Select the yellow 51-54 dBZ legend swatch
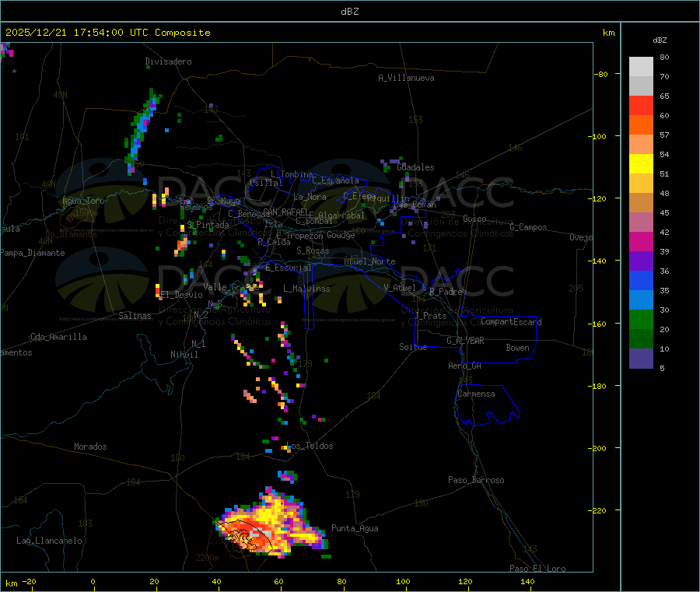This screenshot has width=700, height=592. click(x=641, y=164)
